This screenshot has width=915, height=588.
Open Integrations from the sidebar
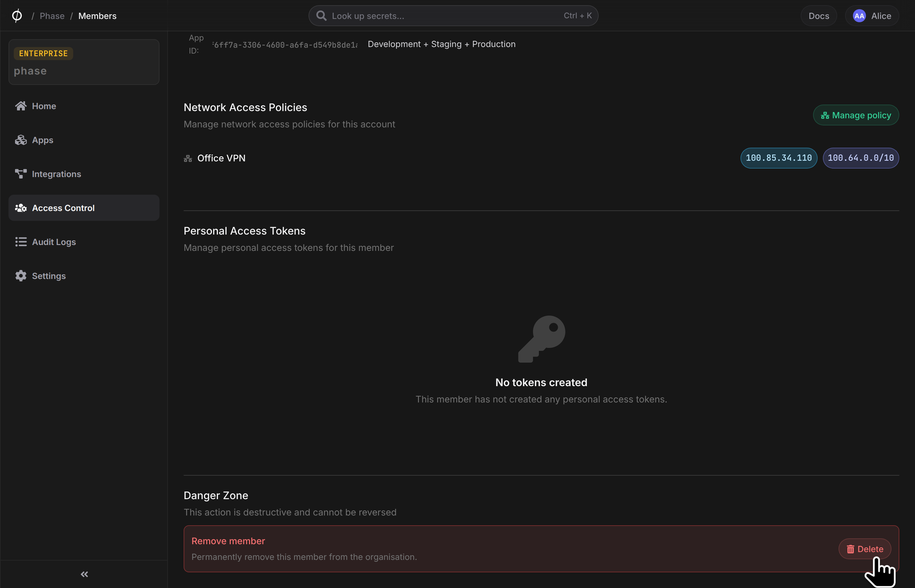(84, 174)
